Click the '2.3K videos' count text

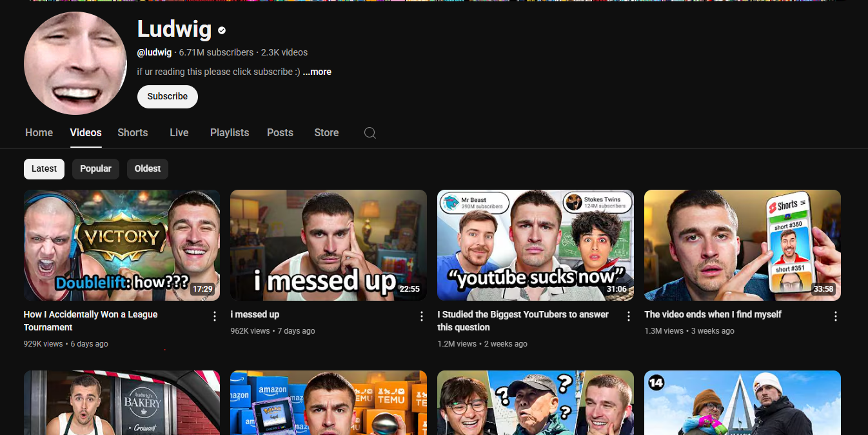[x=284, y=52]
